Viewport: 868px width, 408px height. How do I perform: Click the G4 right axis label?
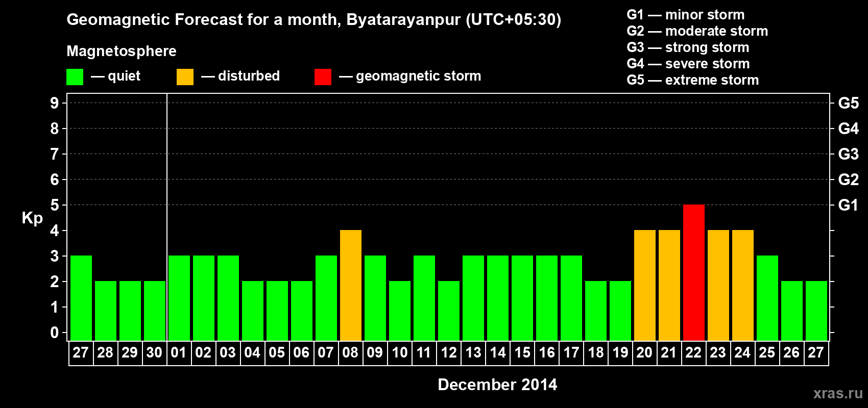click(x=849, y=129)
